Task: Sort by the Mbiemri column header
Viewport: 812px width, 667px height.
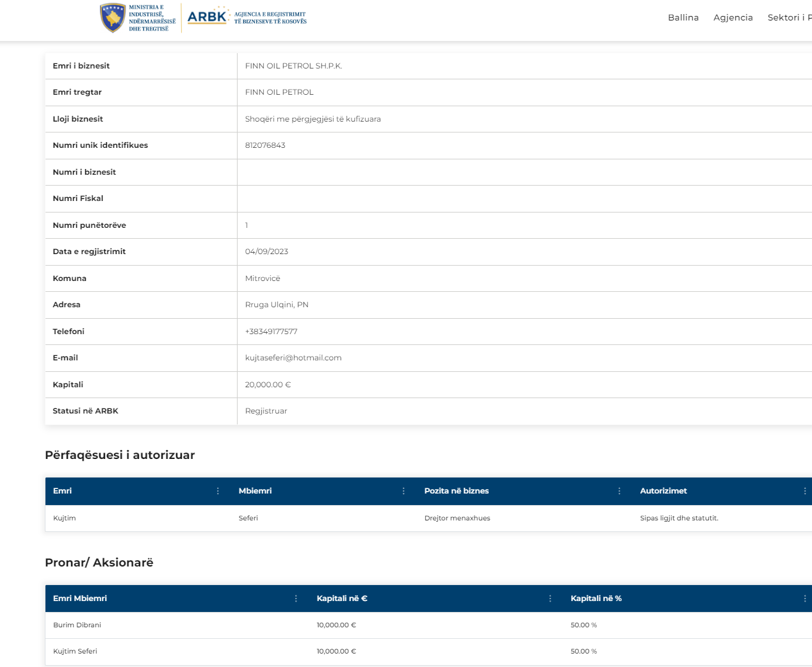Action: pos(255,491)
